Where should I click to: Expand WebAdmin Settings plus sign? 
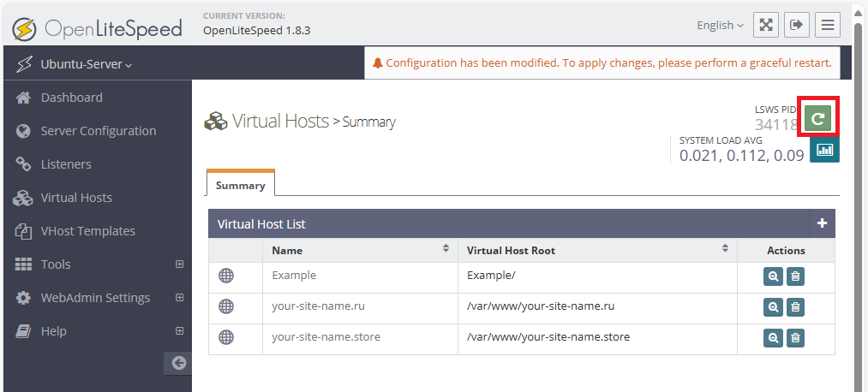point(179,298)
